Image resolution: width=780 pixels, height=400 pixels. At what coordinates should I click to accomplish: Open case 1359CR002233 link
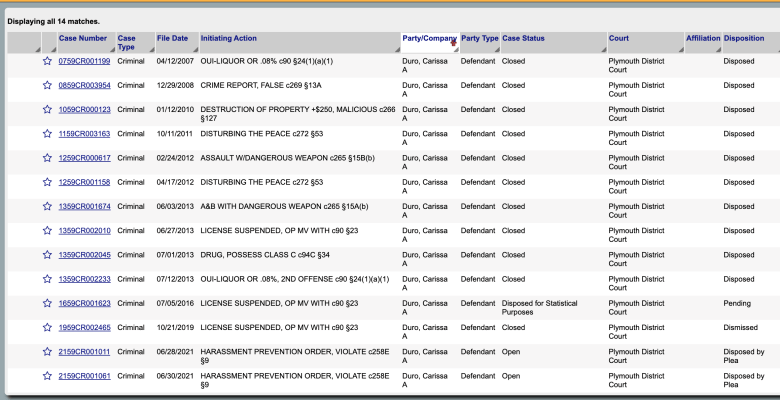click(85, 280)
